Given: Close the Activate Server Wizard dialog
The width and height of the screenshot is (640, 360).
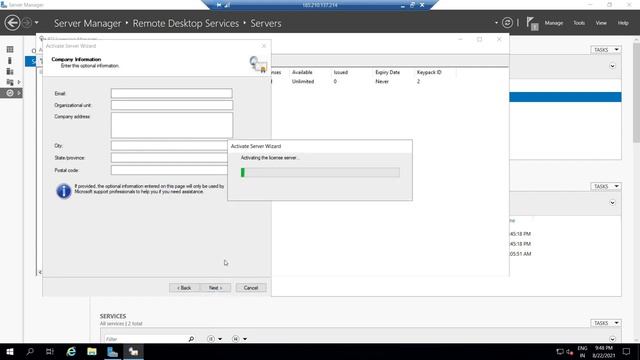Looking at the screenshot, I should [264, 46].
